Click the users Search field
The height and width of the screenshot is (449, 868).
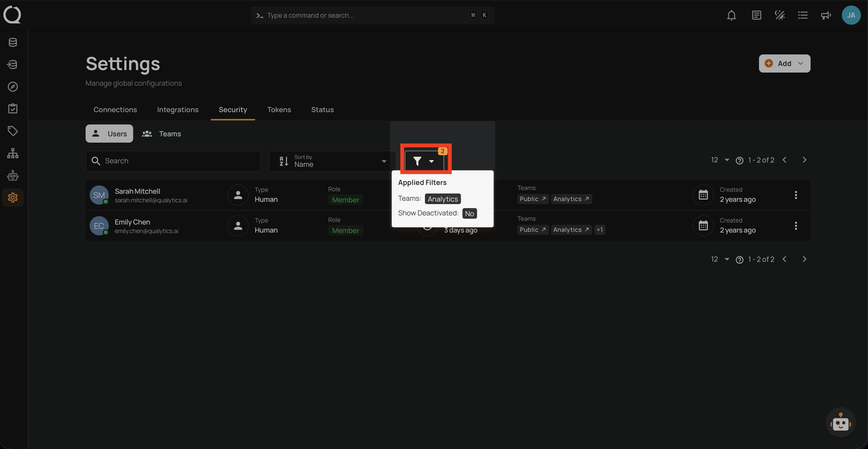tap(173, 161)
